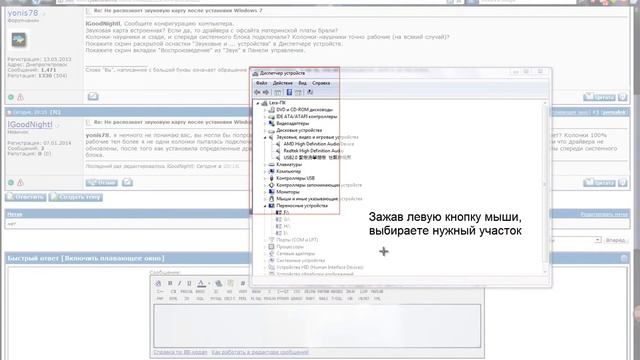Select Realtek High Definition Audio device

pos(313,151)
